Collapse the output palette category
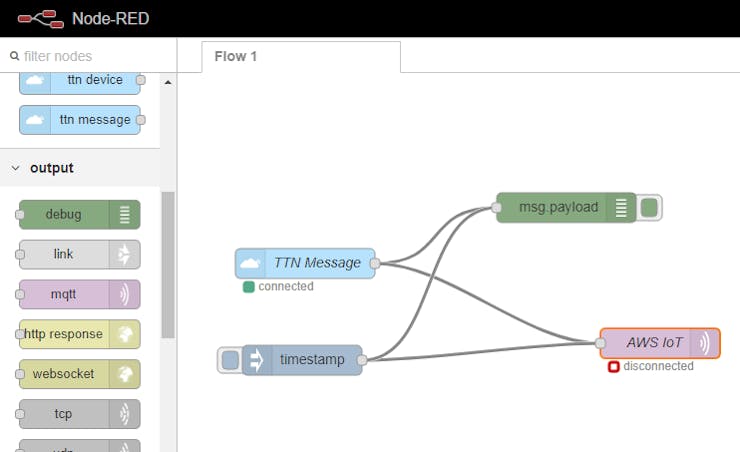The image size is (740, 452). point(16,168)
